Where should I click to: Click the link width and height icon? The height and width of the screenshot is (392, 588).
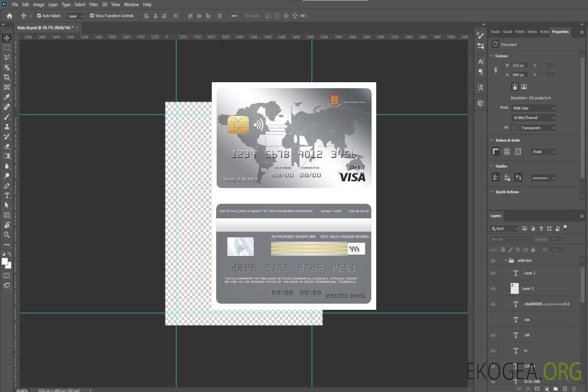[x=496, y=70]
